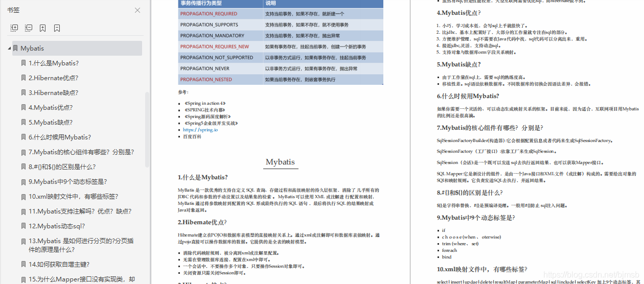Close the 书签 bookmarks panel
Viewport: 644px width, 284px height.
[x=137, y=10]
